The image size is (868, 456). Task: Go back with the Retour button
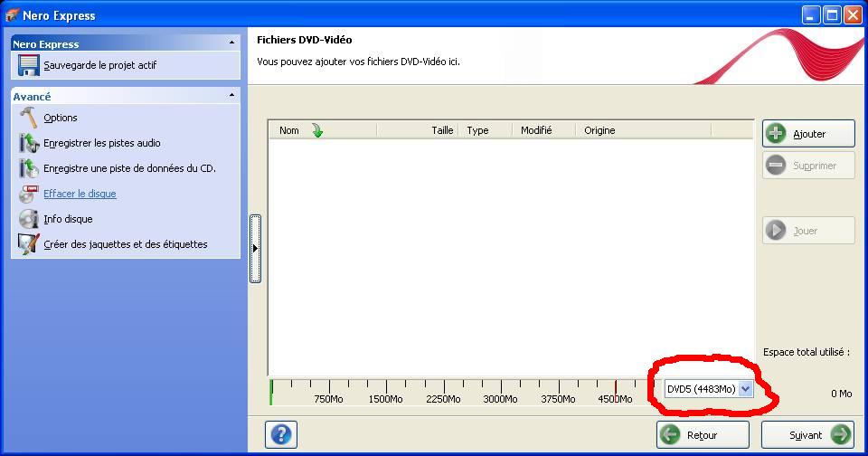(x=703, y=435)
